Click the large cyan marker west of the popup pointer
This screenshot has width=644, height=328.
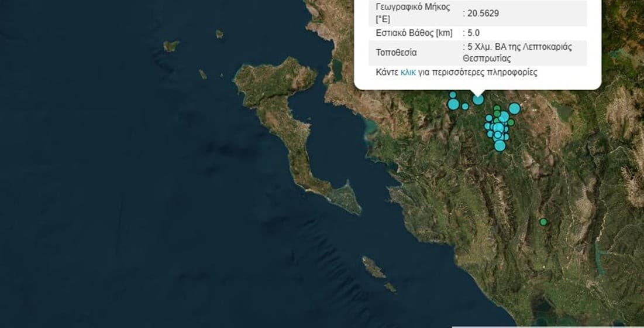[453, 104]
